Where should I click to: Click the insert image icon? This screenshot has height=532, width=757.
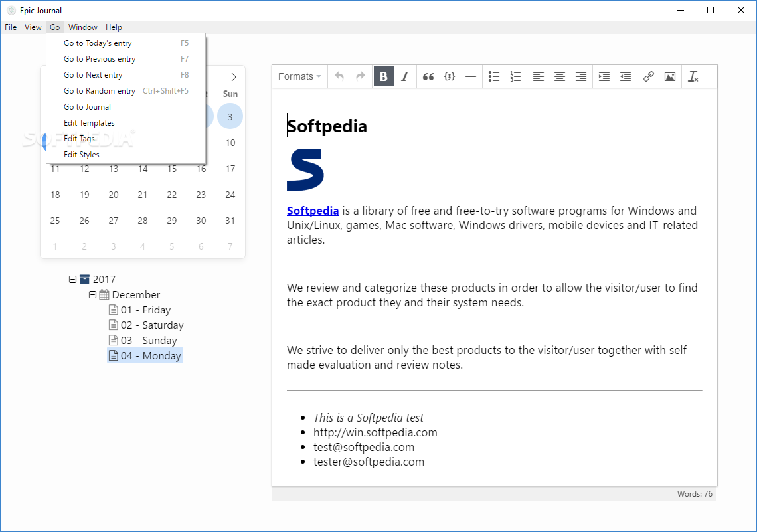669,76
